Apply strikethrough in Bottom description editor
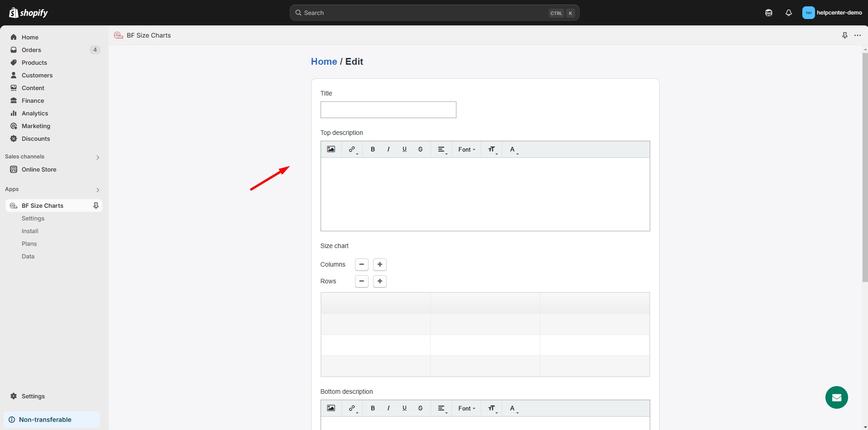The height and width of the screenshot is (430, 868). coord(421,408)
